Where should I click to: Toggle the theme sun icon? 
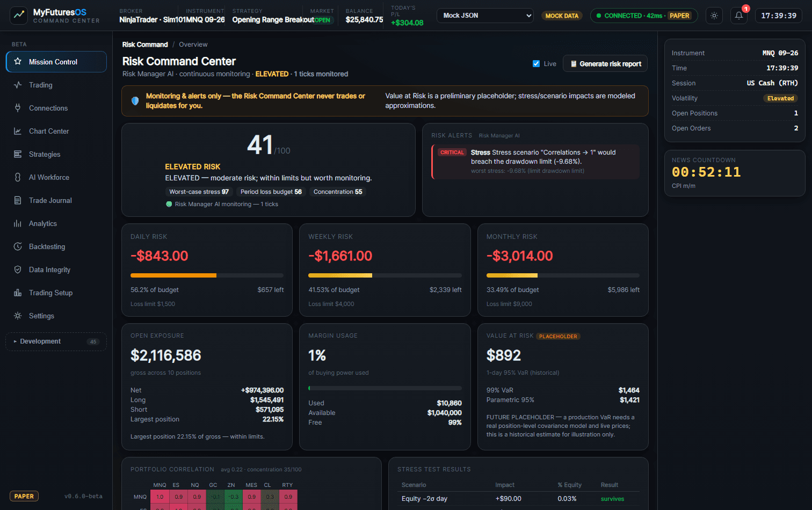[714, 16]
